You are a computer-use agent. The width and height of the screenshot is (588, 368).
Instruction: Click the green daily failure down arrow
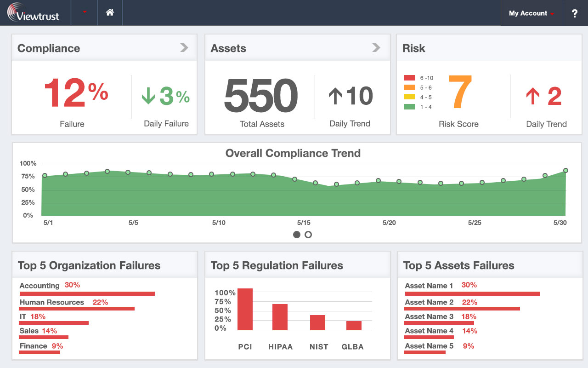pyautogui.click(x=148, y=97)
